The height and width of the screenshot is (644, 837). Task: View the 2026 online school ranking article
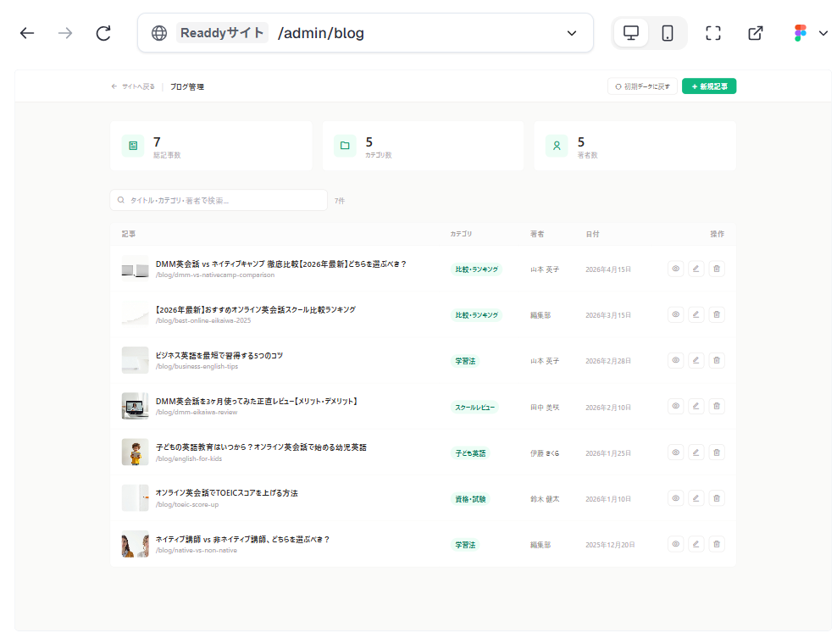(x=676, y=314)
